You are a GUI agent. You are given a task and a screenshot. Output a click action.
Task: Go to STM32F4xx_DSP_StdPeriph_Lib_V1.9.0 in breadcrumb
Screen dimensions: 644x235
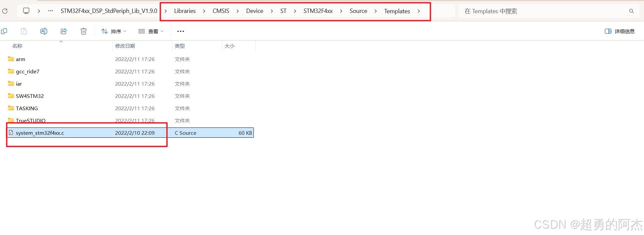tap(109, 11)
